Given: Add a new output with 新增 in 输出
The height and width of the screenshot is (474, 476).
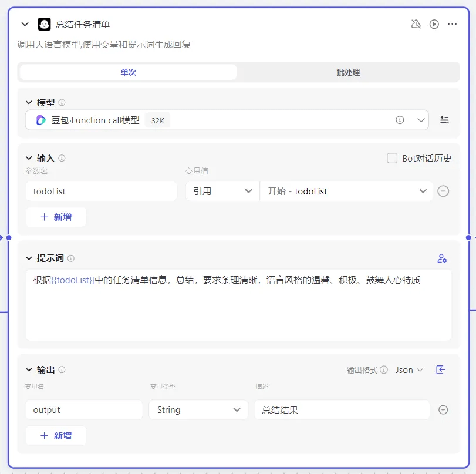Looking at the screenshot, I should pos(56,435).
